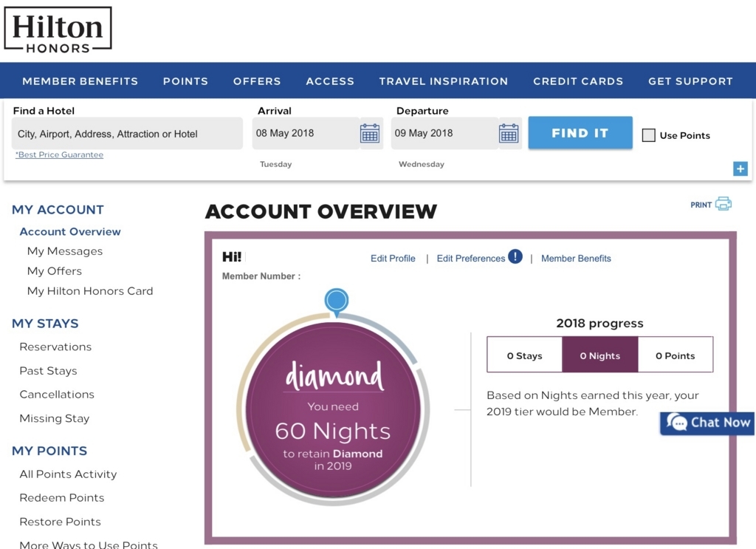Open Account Overview in the sidebar
Viewport: 756px width, 549px height.
tap(70, 231)
